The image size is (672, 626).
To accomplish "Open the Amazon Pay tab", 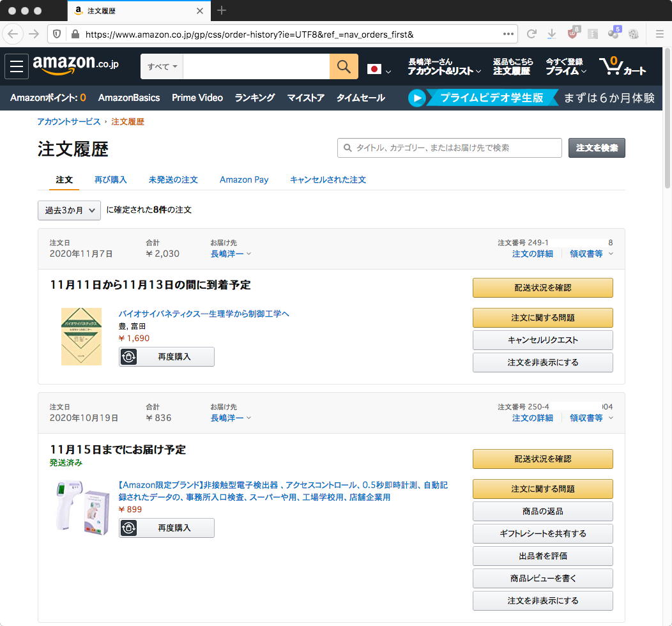I will pos(244,179).
